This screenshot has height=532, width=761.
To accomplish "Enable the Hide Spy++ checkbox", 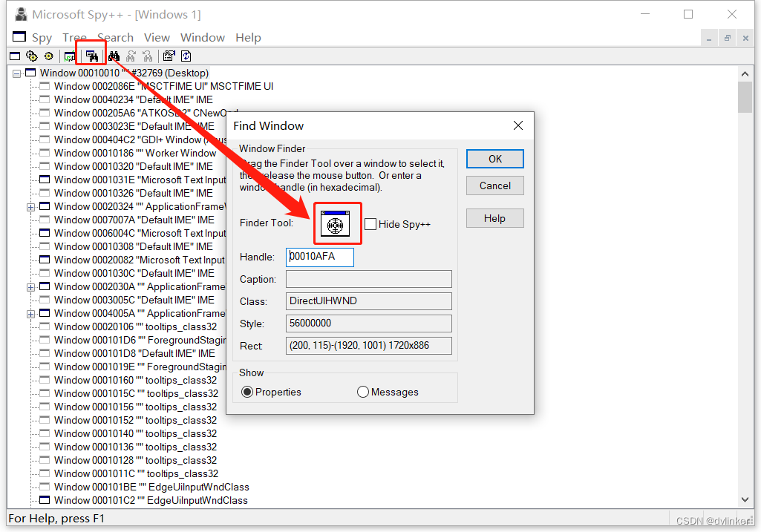I will (370, 224).
